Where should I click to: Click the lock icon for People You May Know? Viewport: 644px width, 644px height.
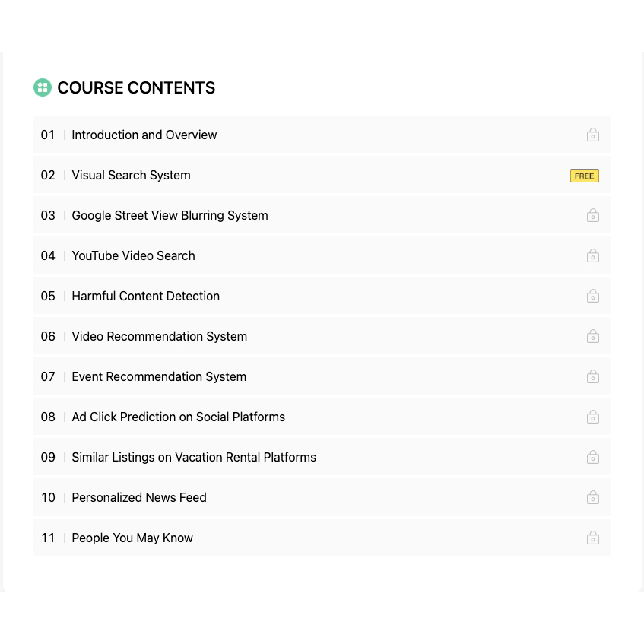click(x=592, y=538)
